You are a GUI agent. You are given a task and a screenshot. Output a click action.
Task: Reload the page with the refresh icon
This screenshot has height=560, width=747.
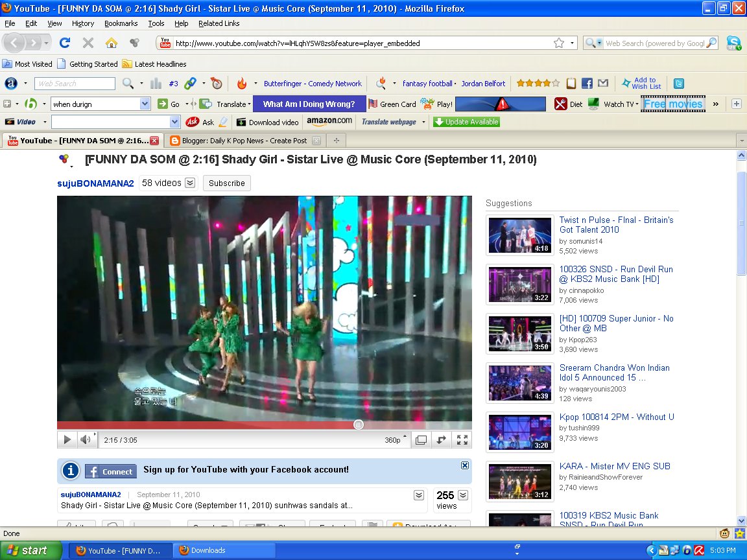[65, 43]
